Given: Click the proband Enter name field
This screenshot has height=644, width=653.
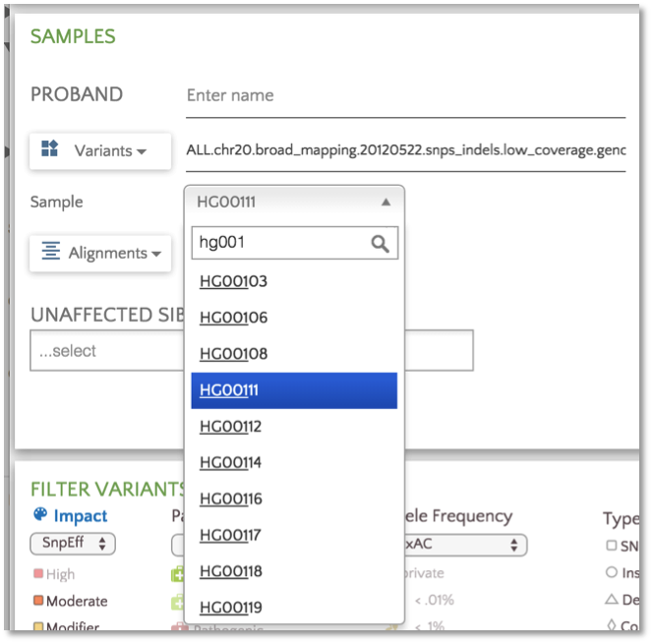Looking at the screenshot, I should point(405,96).
